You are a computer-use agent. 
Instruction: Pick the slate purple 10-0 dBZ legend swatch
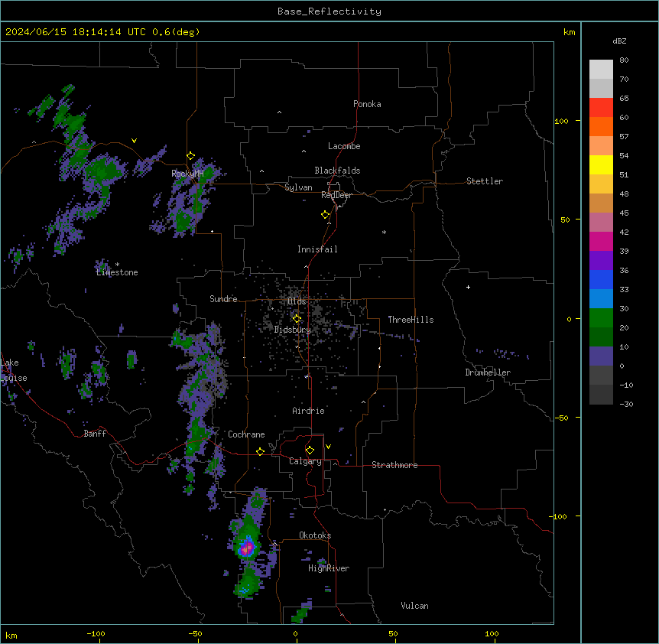[601, 356]
